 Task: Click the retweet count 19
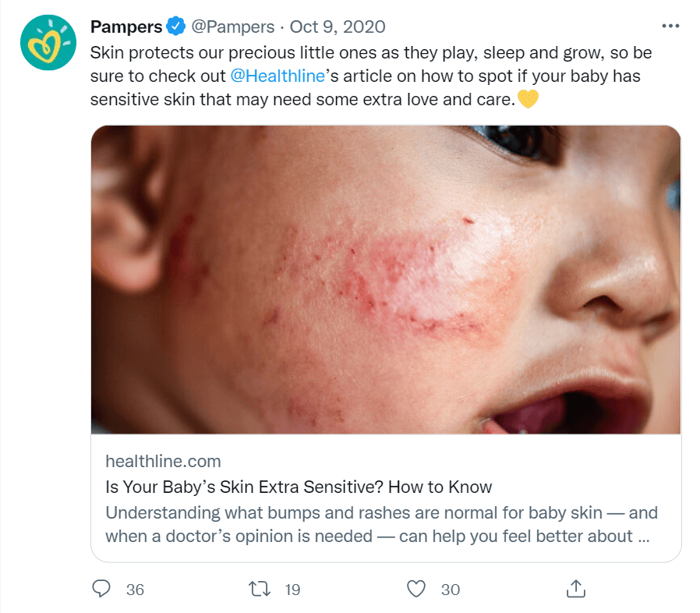pyautogui.click(x=292, y=590)
